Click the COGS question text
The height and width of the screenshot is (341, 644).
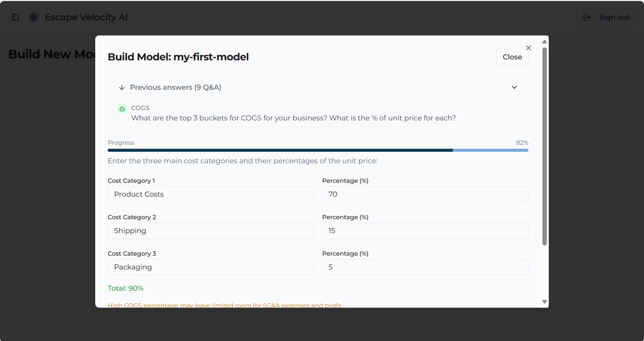(293, 118)
